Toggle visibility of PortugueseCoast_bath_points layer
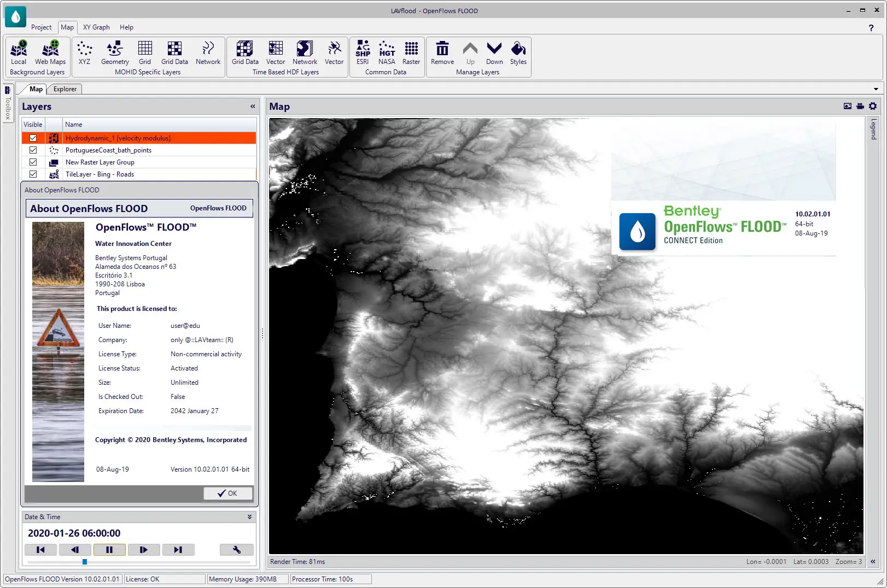The width and height of the screenshot is (887, 588). pos(33,150)
